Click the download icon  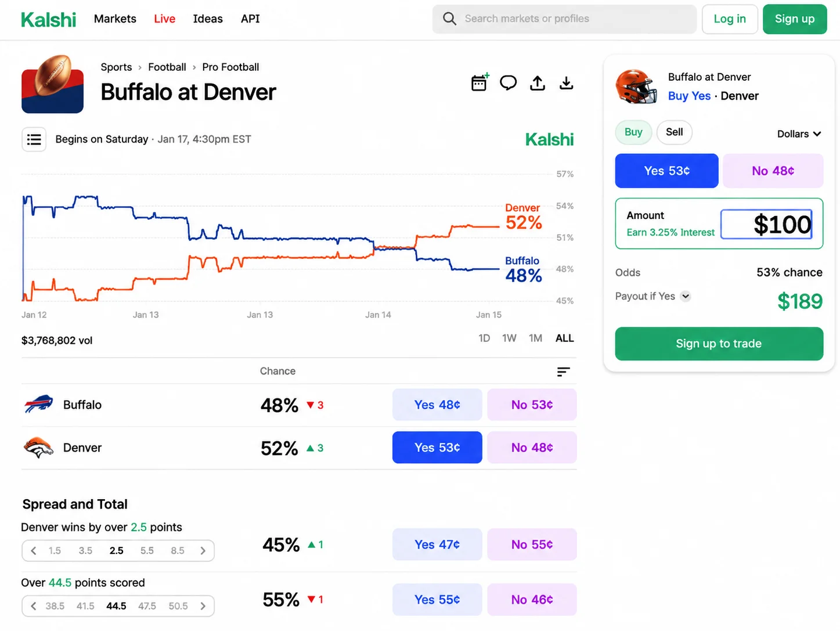567,83
